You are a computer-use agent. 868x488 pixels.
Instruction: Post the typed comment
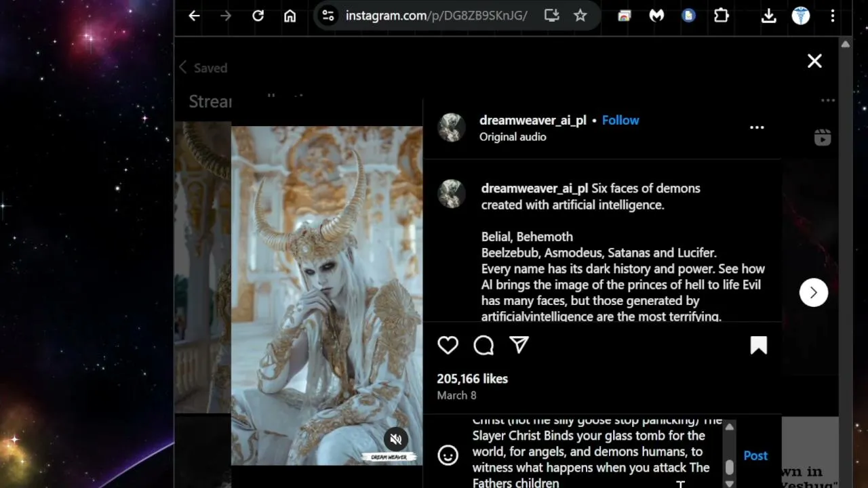click(755, 455)
